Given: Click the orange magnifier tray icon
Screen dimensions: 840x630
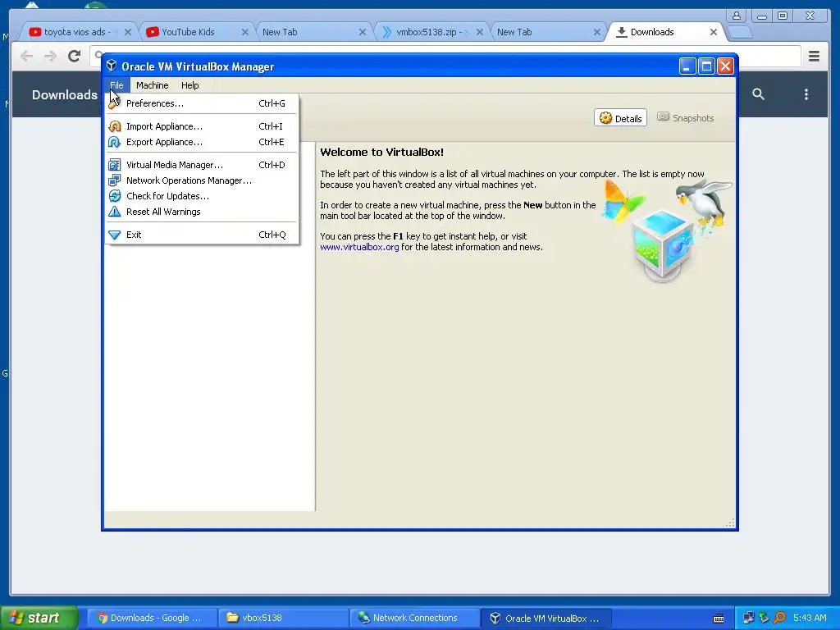Looking at the screenshot, I should point(780,618).
